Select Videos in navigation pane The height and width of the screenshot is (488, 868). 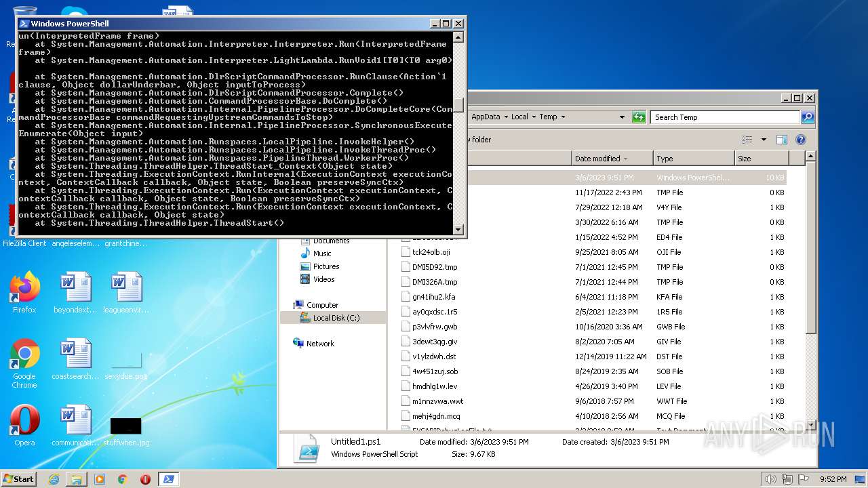[323, 279]
